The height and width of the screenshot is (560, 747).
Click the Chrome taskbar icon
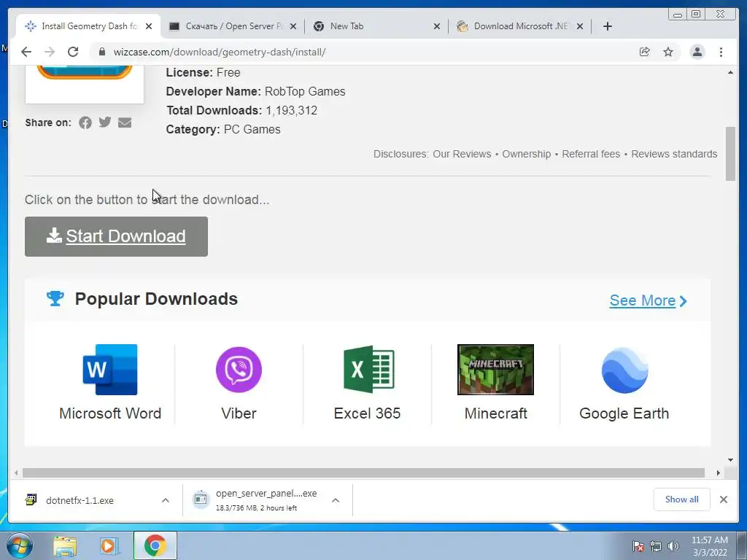coord(155,545)
